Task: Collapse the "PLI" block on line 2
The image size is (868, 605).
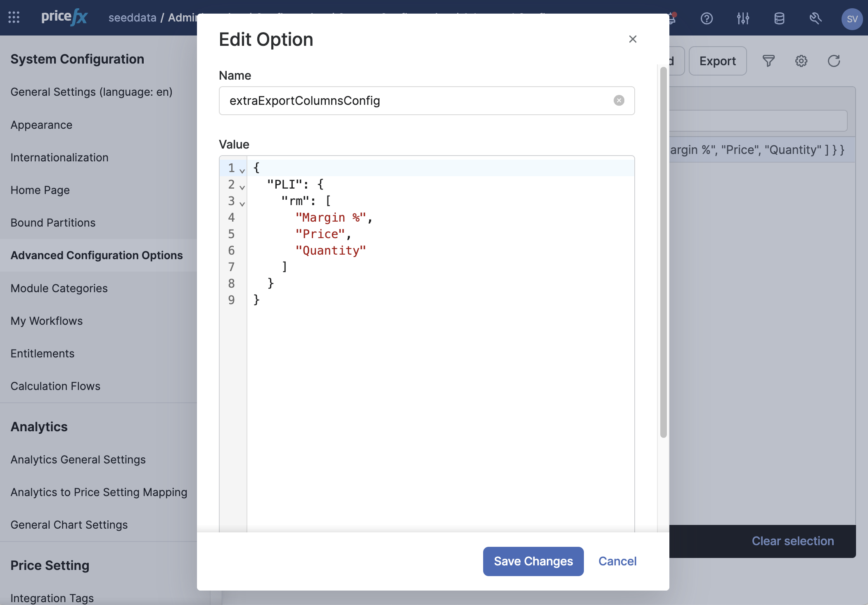Action: (x=242, y=187)
